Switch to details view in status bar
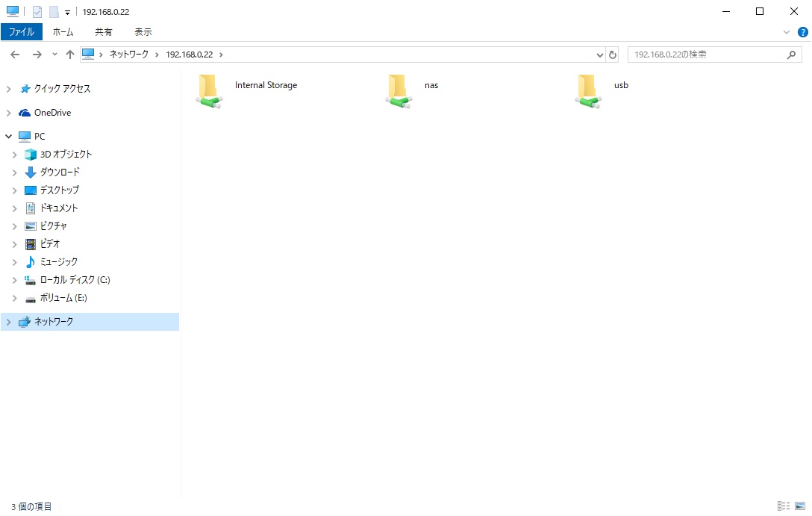 pyautogui.click(x=784, y=506)
